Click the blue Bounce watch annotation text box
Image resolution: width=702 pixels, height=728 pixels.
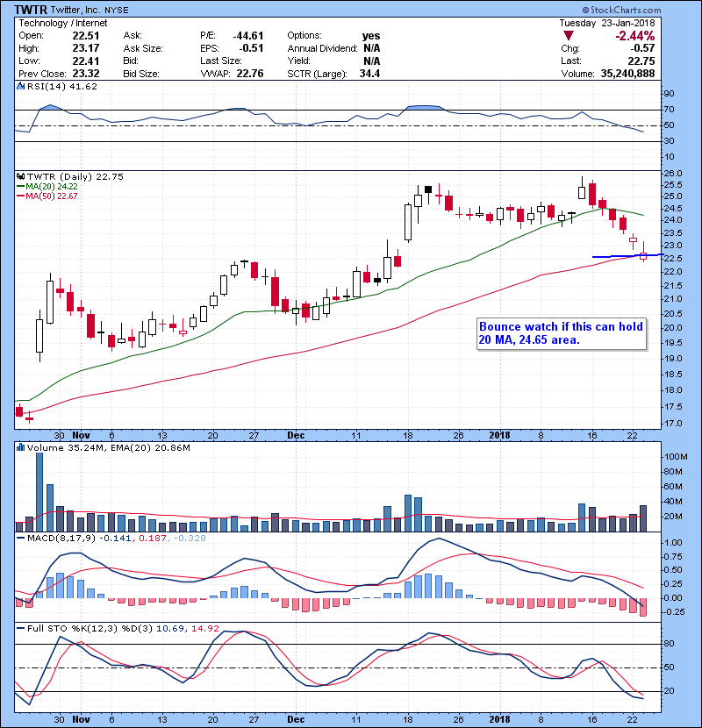(x=562, y=333)
